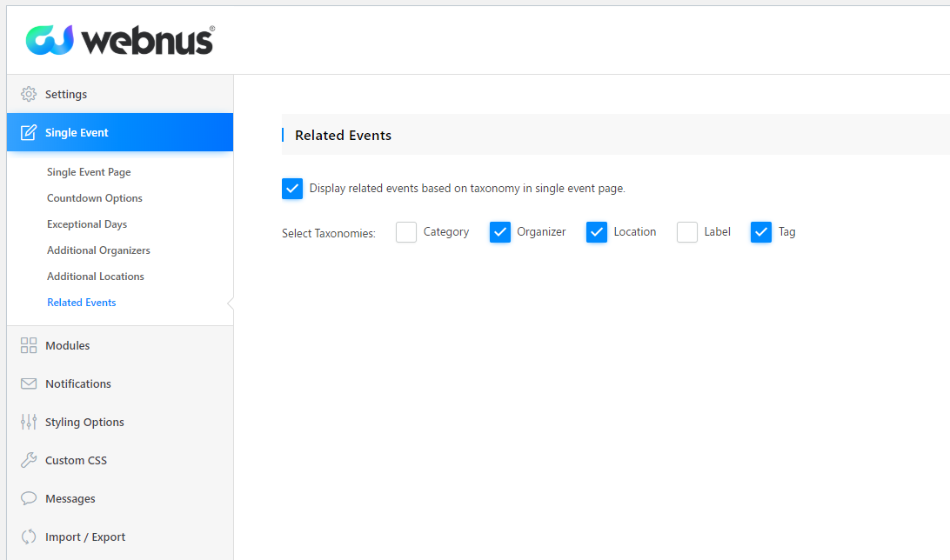Select the Single Event menu item
The width and height of the screenshot is (950, 560).
coord(120,132)
